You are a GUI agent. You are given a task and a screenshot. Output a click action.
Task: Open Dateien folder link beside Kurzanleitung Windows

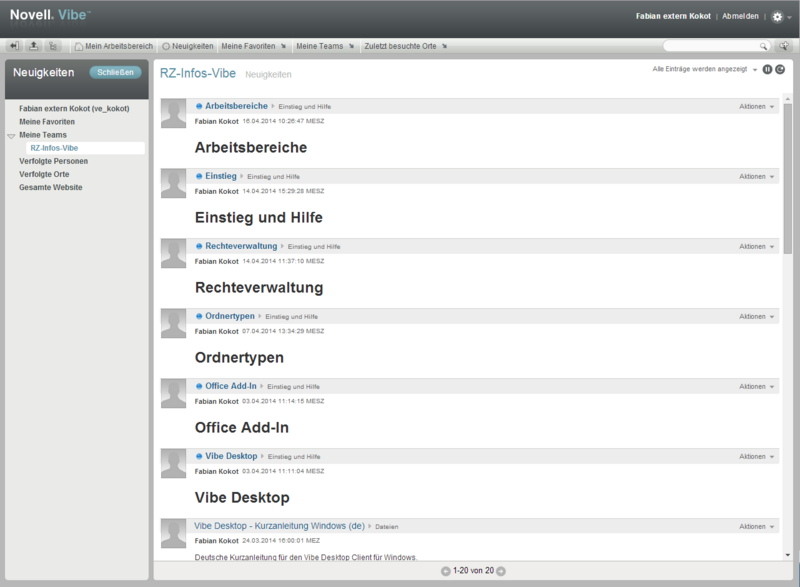387,527
